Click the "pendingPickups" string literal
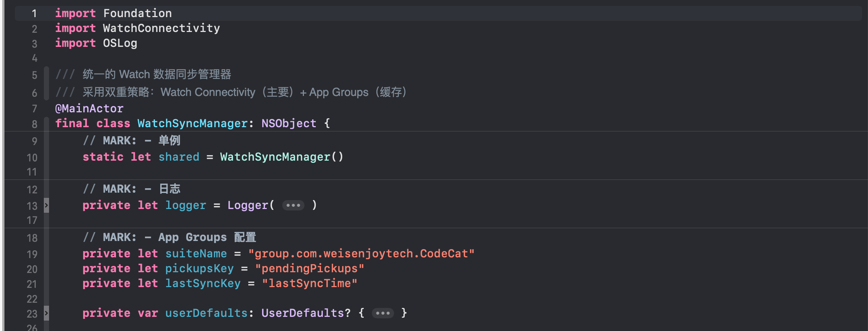The width and height of the screenshot is (868, 331). 309,269
